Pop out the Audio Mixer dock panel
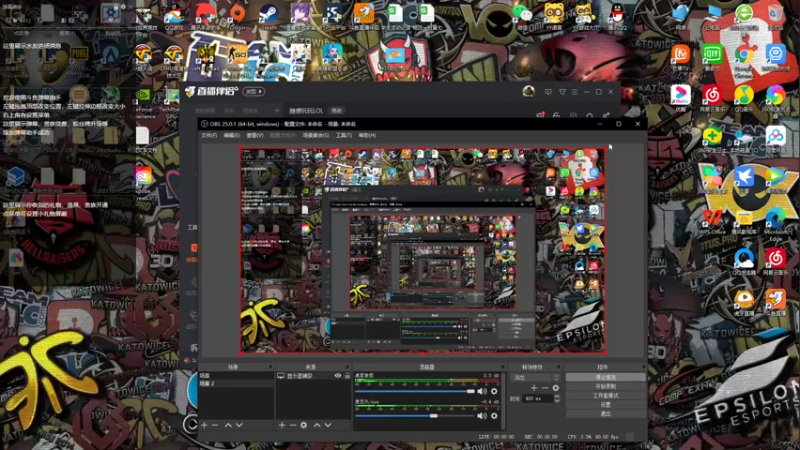 503,367
